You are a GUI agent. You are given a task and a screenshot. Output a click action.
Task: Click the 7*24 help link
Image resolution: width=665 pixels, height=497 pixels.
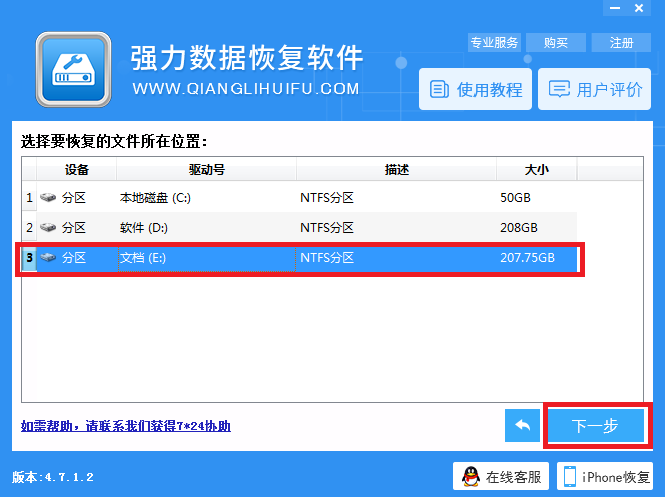(126, 426)
